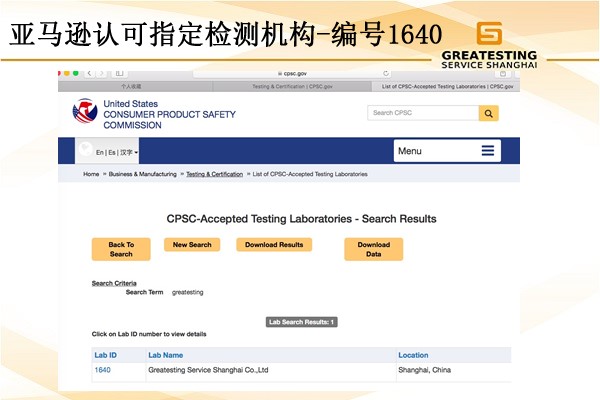The width and height of the screenshot is (600, 400).
Task: Sort by Lab Name column header
Action: pyautogui.click(x=165, y=355)
